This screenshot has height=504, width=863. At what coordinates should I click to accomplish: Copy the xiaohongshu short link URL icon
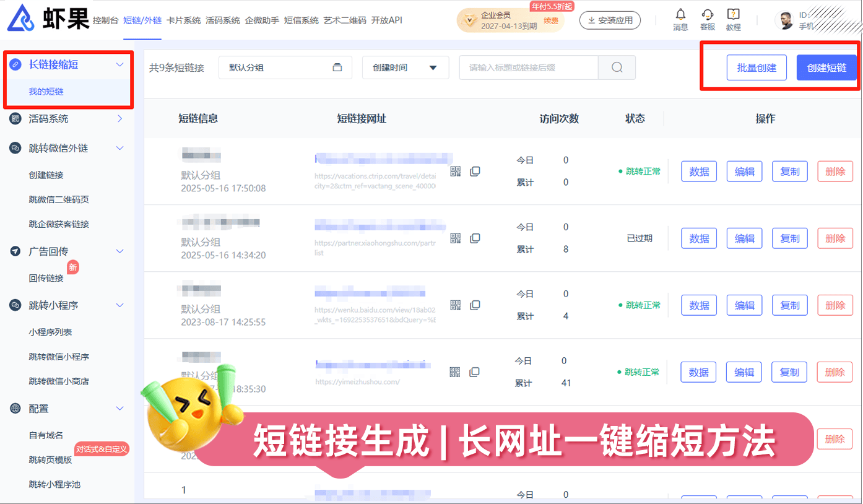(x=475, y=238)
